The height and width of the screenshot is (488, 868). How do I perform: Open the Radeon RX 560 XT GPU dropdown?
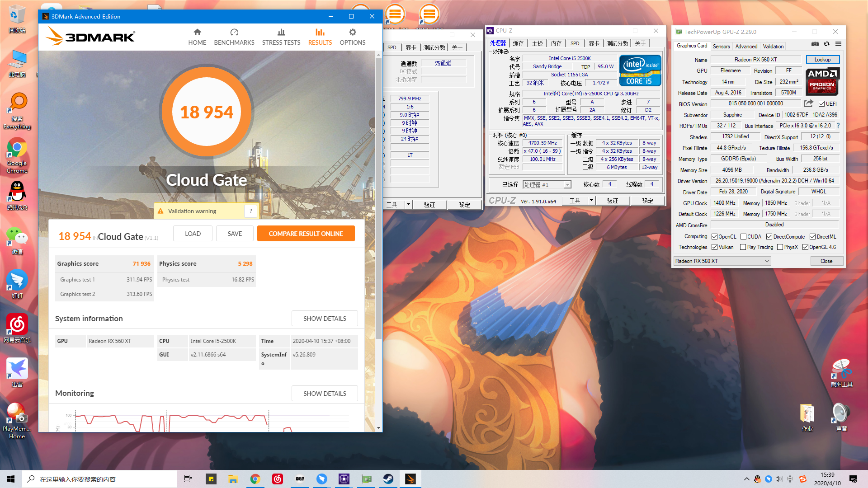[x=722, y=261]
